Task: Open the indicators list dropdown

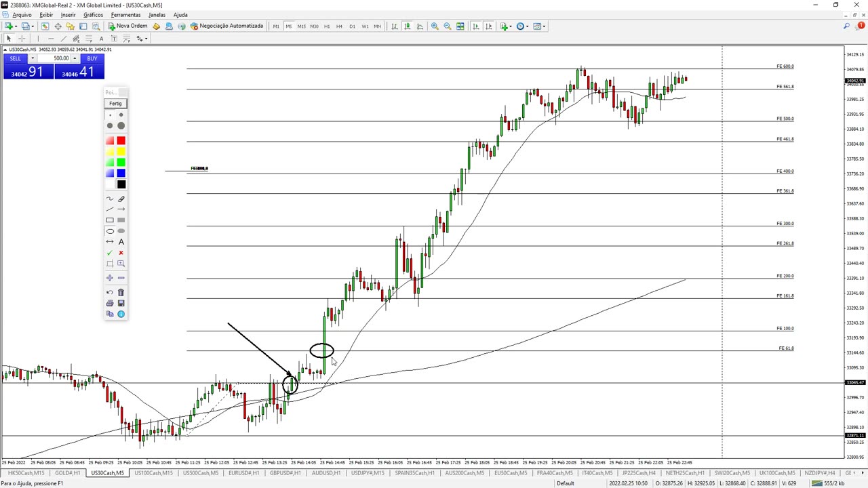Action: pyautogui.click(x=505, y=26)
